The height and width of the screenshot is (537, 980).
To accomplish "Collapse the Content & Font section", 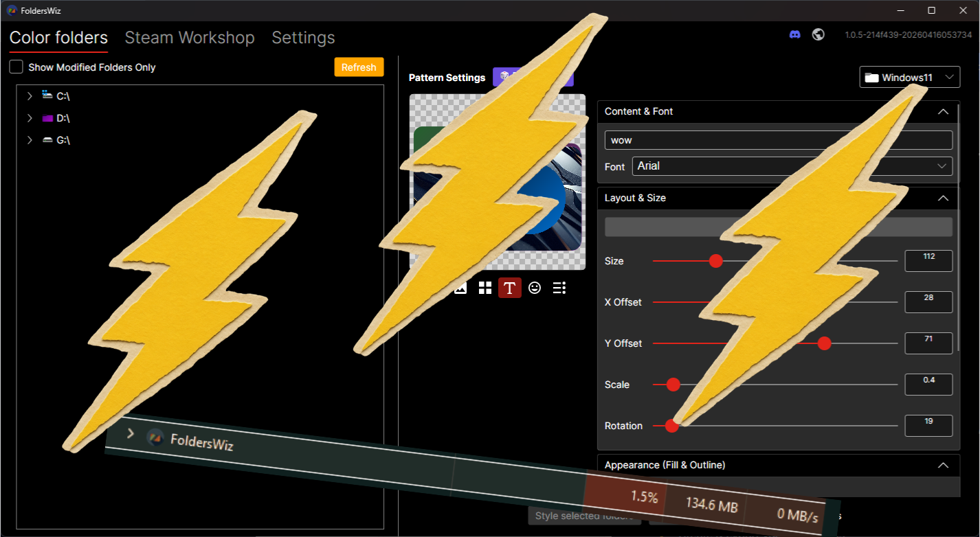I will [943, 111].
